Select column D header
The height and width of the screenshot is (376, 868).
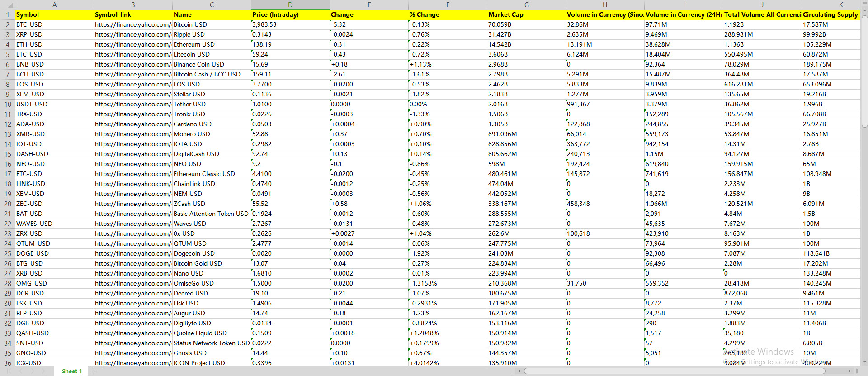tap(290, 5)
